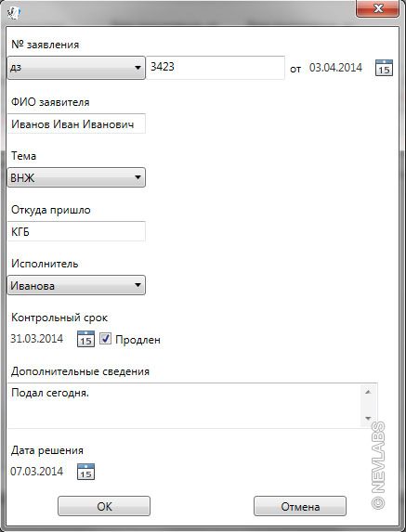Click the date text 03.04.2014
406x532 pixels.
(x=335, y=67)
